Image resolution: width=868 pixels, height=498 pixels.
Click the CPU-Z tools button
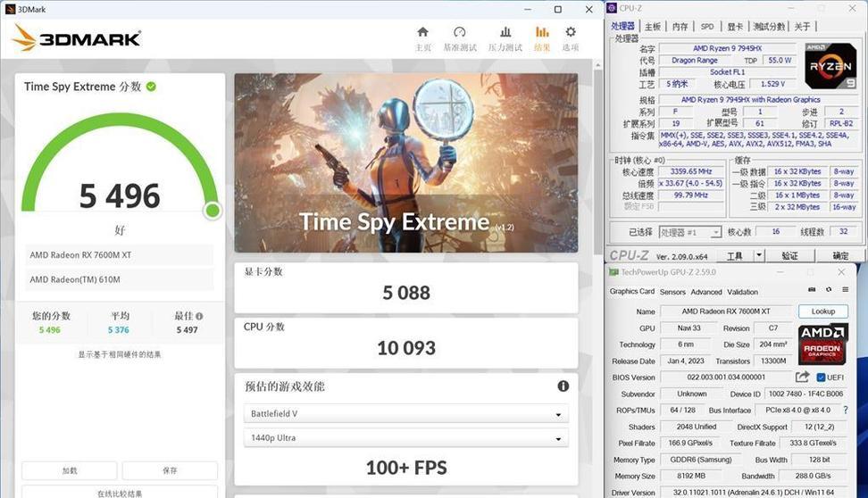(x=735, y=255)
